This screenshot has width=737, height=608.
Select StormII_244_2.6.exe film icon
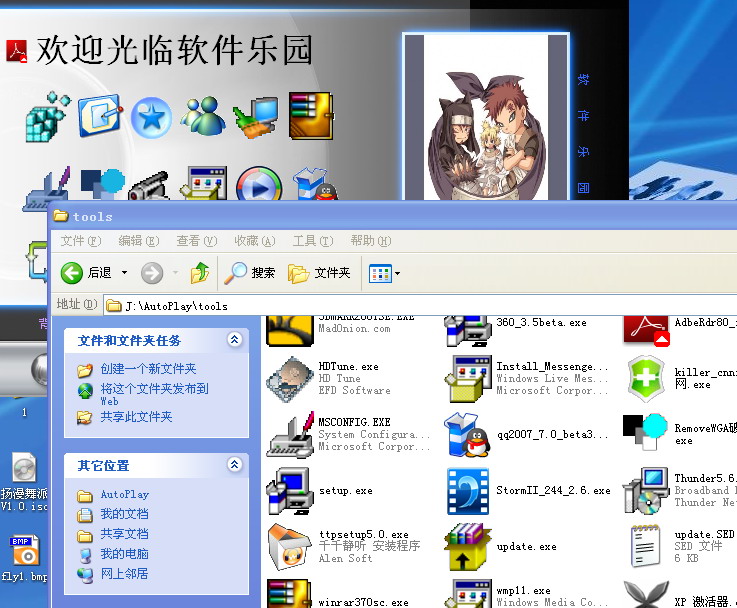pyautogui.click(x=468, y=491)
